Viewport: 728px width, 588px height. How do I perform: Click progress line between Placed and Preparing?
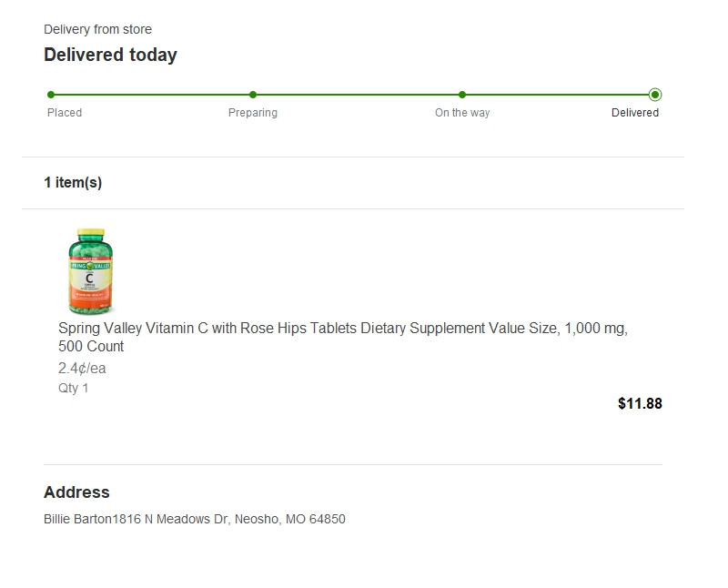152,95
